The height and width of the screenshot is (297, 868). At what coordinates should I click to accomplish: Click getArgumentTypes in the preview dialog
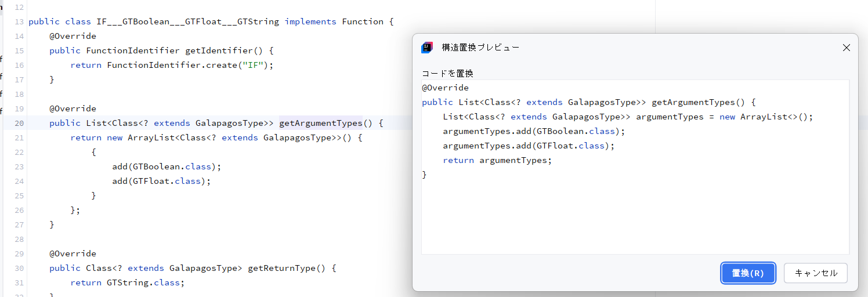point(693,102)
